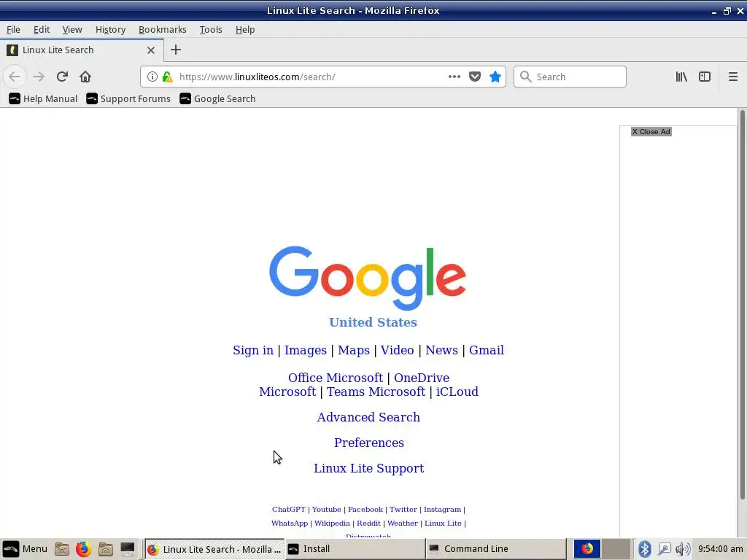Switch to Command Line taskbar window

click(495, 549)
